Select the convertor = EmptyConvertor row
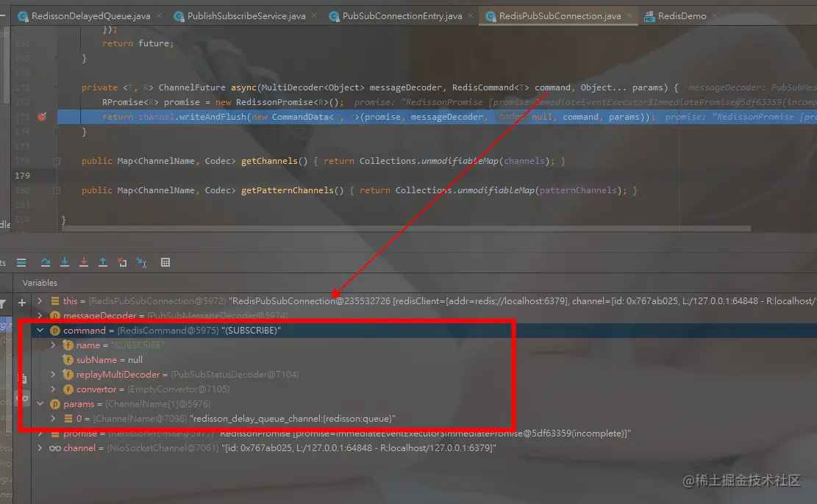 coord(424,389)
